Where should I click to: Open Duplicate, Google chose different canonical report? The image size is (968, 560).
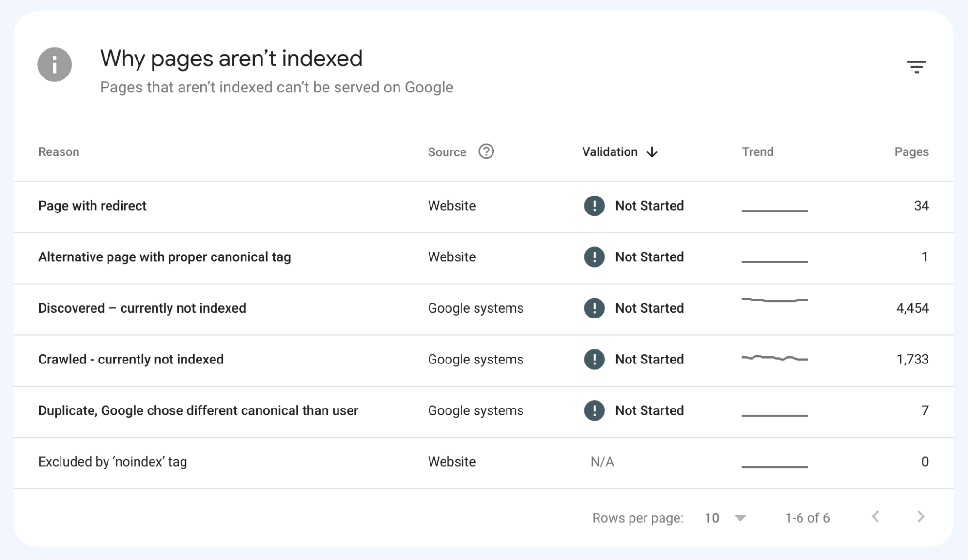(199, 410)
